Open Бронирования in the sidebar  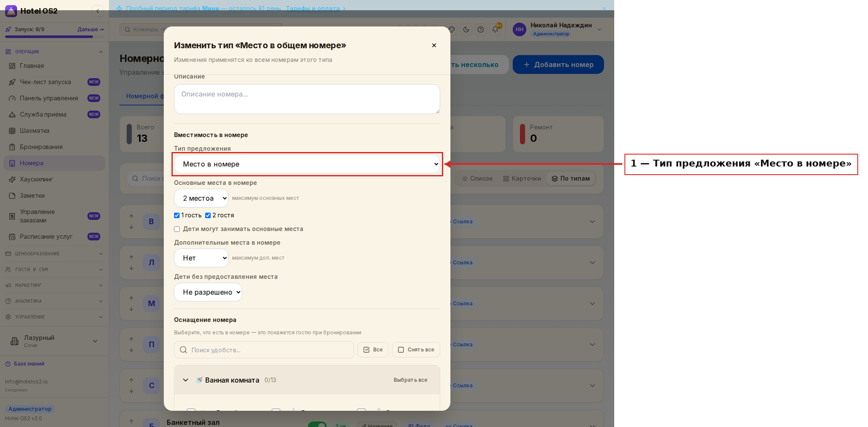pos(54,147)
